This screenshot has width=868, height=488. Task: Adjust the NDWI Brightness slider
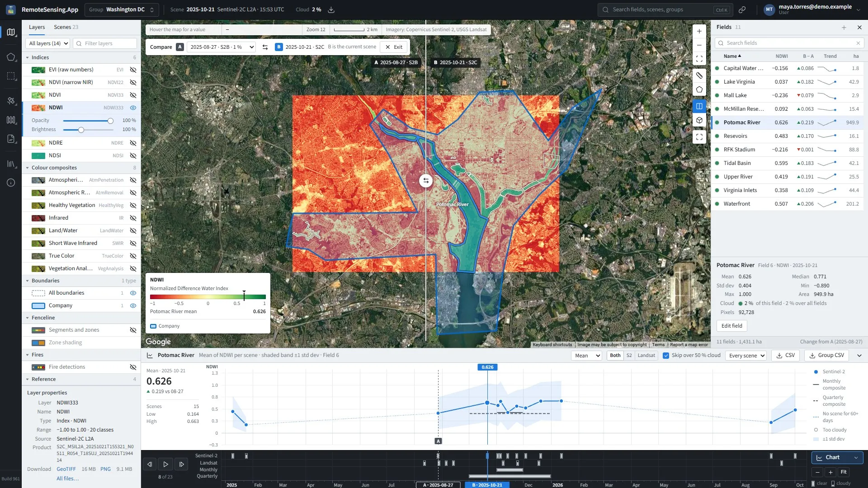coord(88,130)
